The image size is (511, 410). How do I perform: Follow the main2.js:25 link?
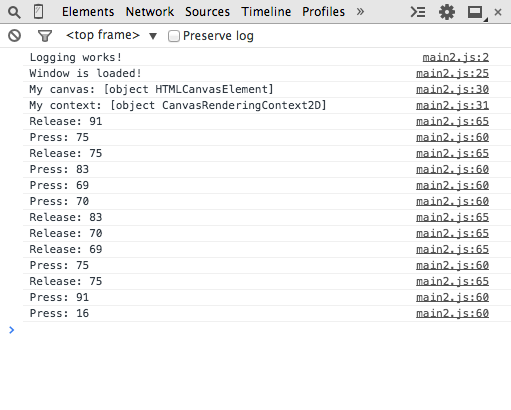click(x=452, y=73)
